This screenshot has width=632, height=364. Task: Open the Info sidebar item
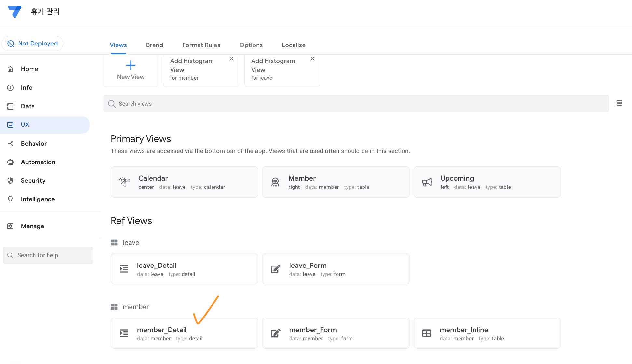pos(26,87)
